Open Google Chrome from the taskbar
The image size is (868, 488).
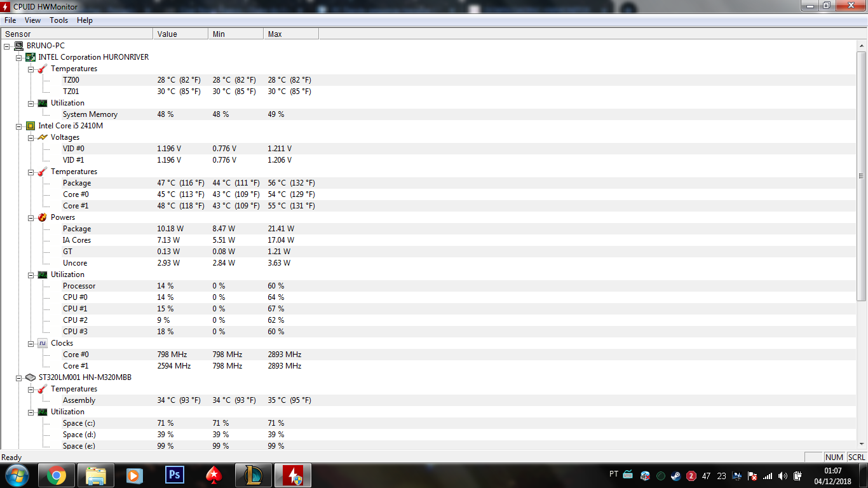point(56,475)
